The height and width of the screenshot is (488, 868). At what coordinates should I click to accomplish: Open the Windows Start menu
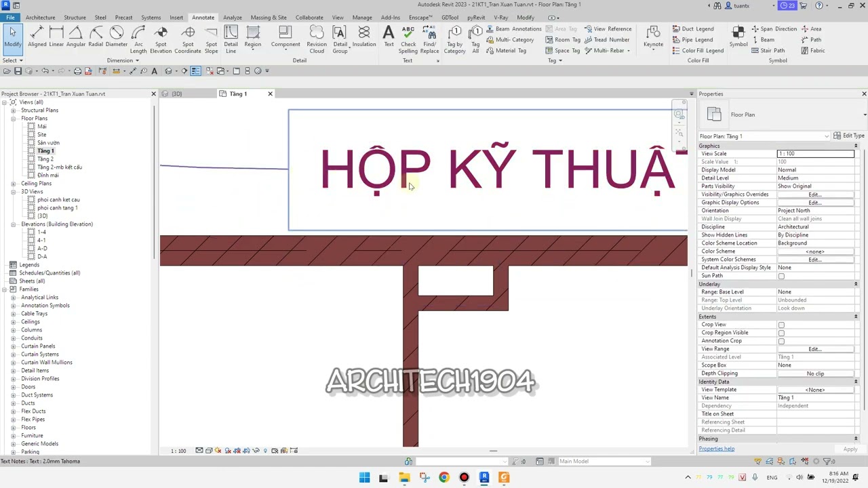click(364, 478)
